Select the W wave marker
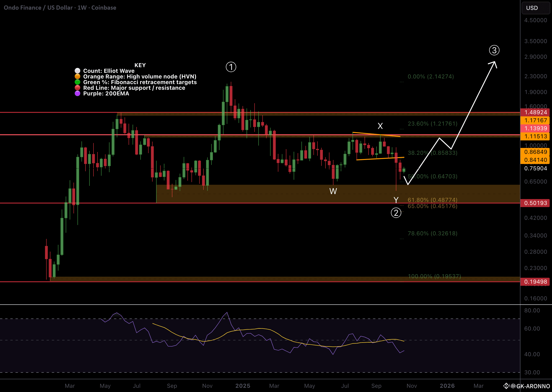The image size is (552, 392). 333,191
